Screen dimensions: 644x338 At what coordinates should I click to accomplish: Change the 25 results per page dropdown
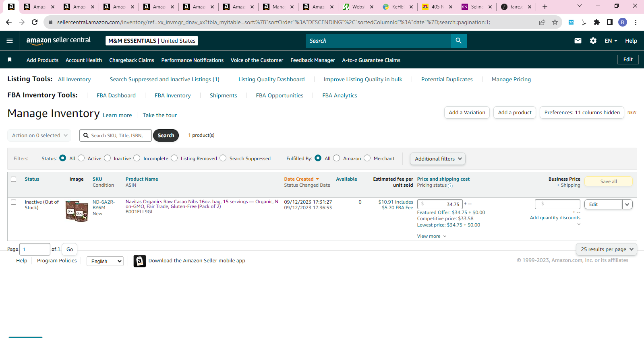click(607, 249)
